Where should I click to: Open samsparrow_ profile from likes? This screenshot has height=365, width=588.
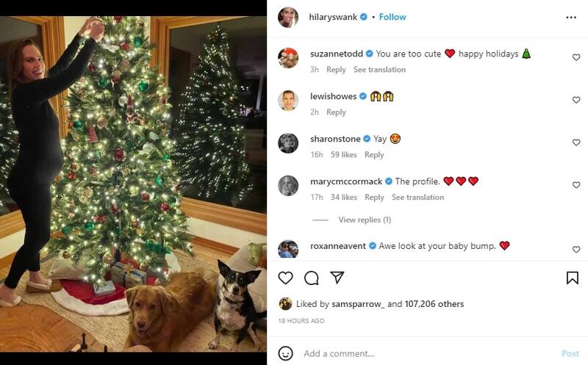click(x=356, y=304)
